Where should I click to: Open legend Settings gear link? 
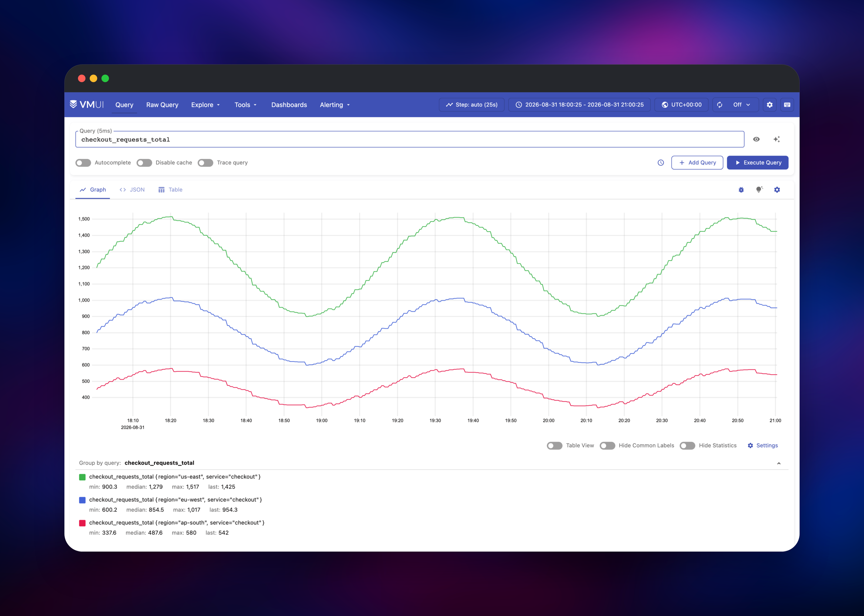pyautogui.click(x=762, y=445)
